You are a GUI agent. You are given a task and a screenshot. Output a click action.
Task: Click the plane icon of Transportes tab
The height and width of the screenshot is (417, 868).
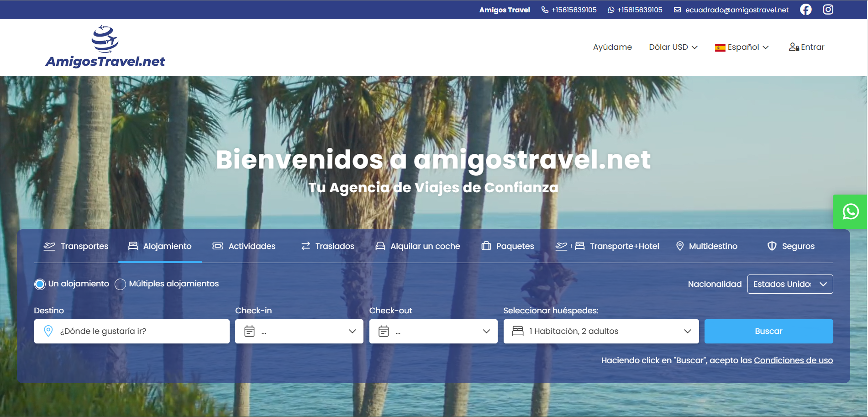[x=49, y=246]
